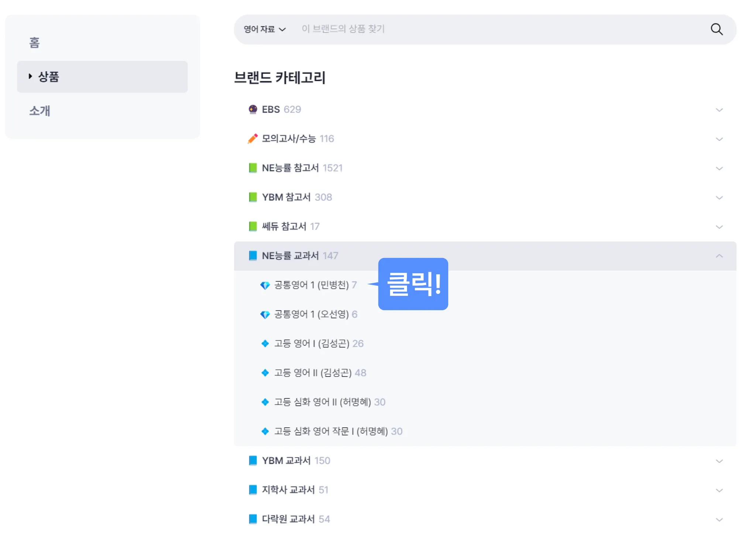Viewport: 756px width, 542px height.
Task: Click the blue book icon for NE능률 교과서
Action: pos(253,255)
